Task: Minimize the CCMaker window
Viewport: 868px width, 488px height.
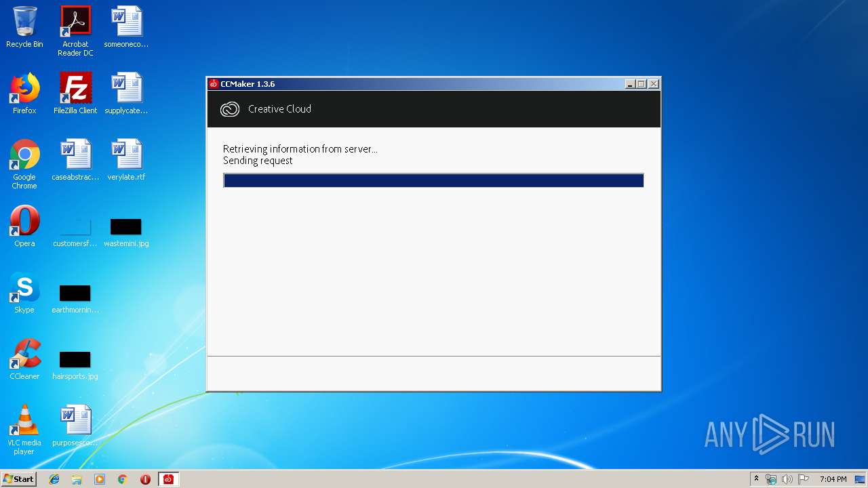Action: coord(630,84)
